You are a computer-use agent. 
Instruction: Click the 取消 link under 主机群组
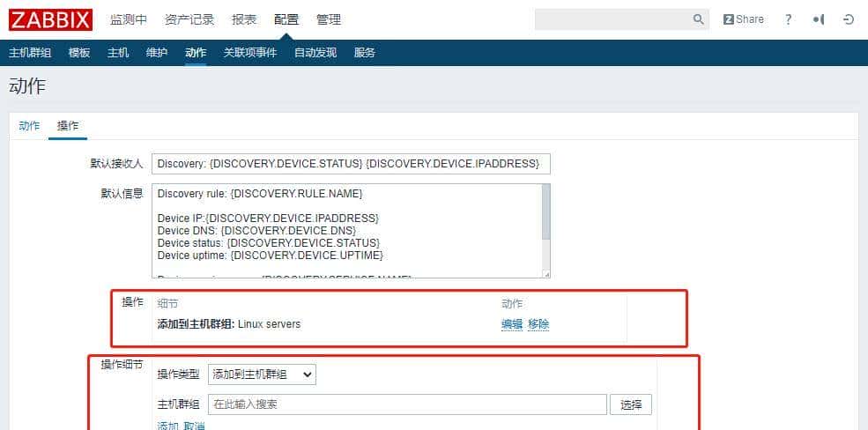[x=194, y=426]
